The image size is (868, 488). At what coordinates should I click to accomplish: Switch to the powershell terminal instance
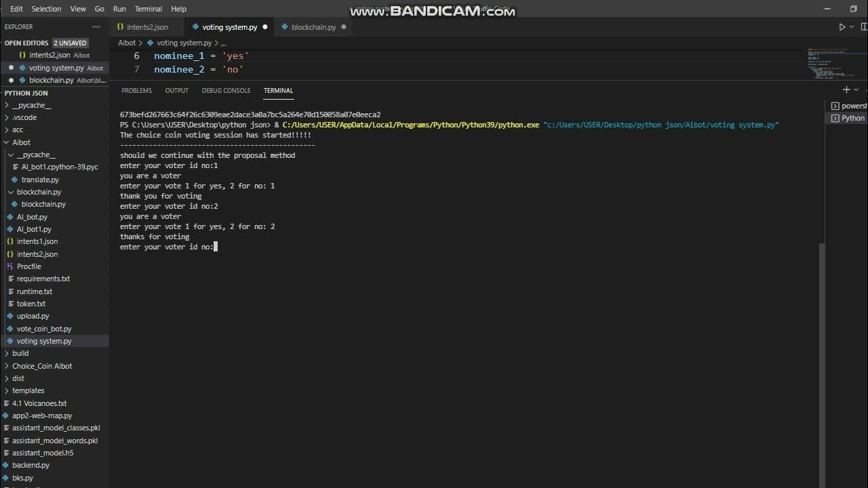tap(848, 106)
